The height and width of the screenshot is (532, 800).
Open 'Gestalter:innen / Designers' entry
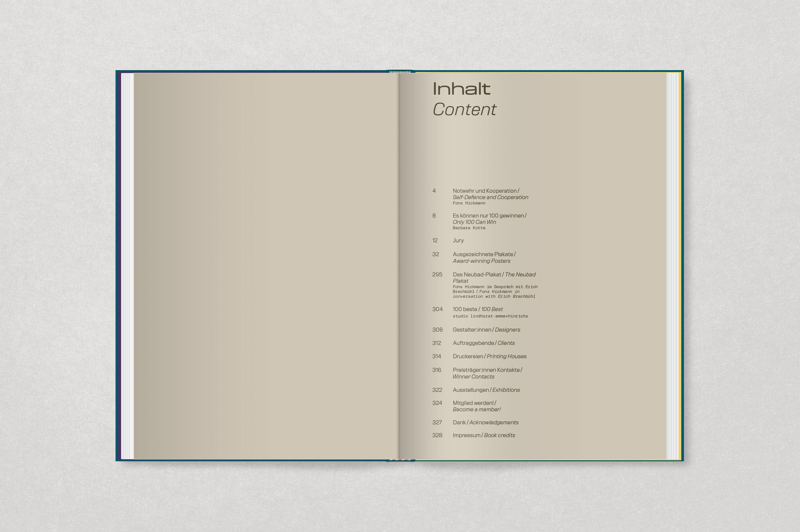pos(486,329)
